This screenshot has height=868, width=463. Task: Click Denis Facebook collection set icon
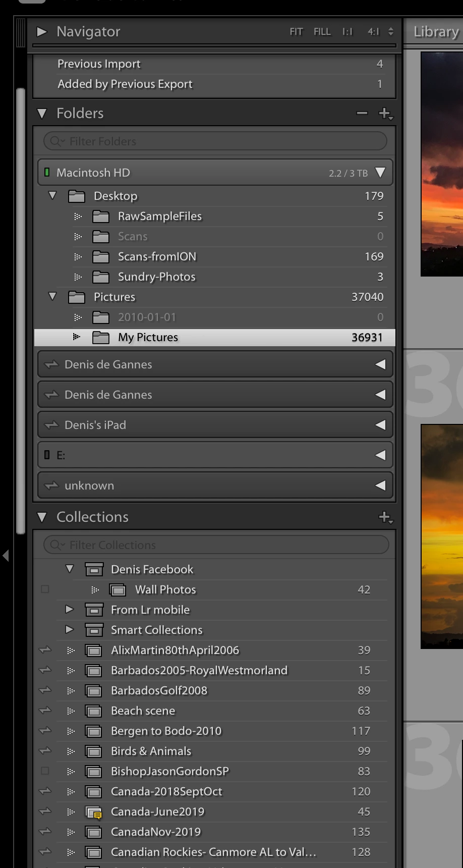click(x=94, y=569)
